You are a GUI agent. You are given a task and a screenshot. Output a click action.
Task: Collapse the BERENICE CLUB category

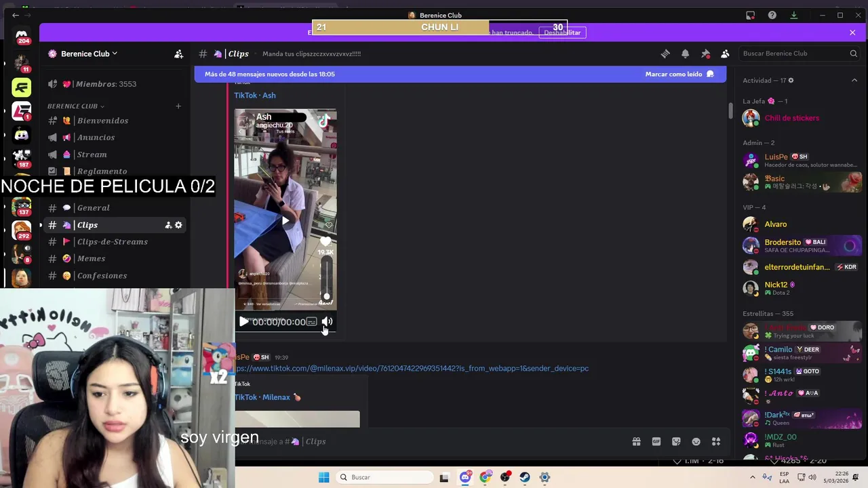[76, 106]
